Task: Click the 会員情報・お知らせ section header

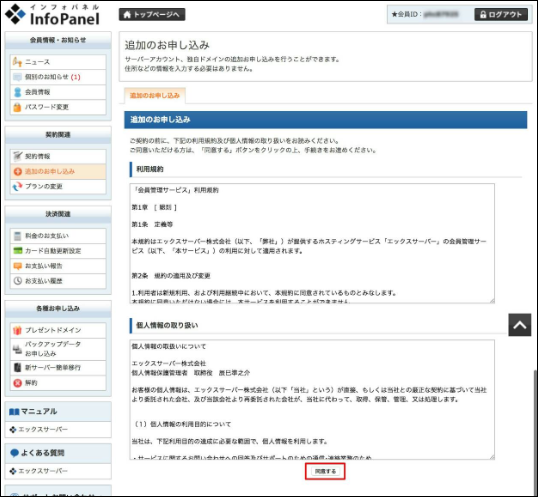Action: (x=58, y=40)
